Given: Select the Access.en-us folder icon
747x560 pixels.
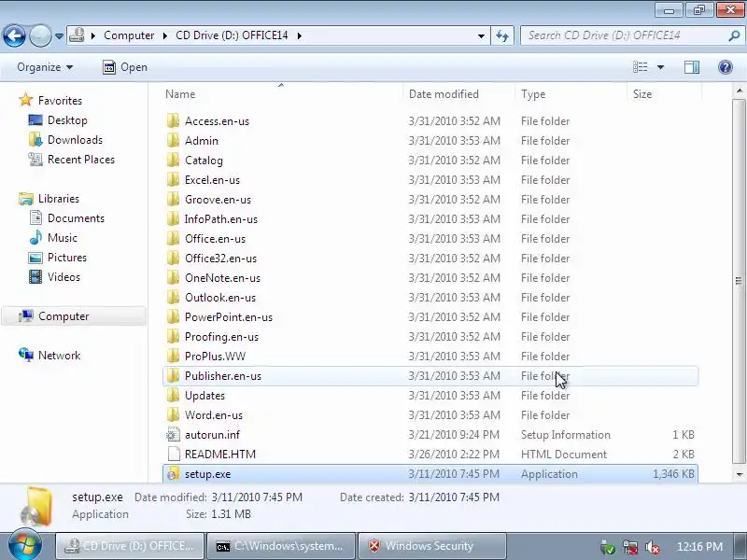Looking at the screenshot, I should click(x=173, y=121).
